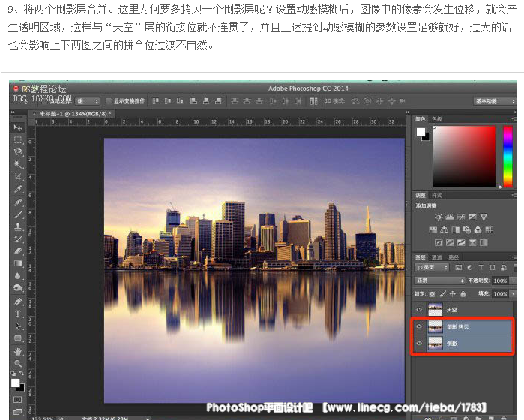Filter layers by type layers (T icon)
The image size is (524, 420).
tap(481, 267)
